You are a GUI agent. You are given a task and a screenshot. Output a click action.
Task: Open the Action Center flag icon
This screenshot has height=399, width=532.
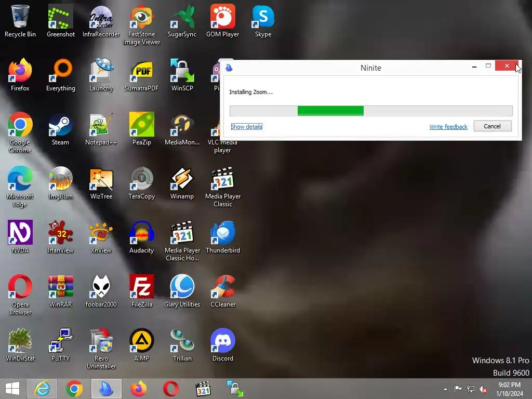coord(458,389)
